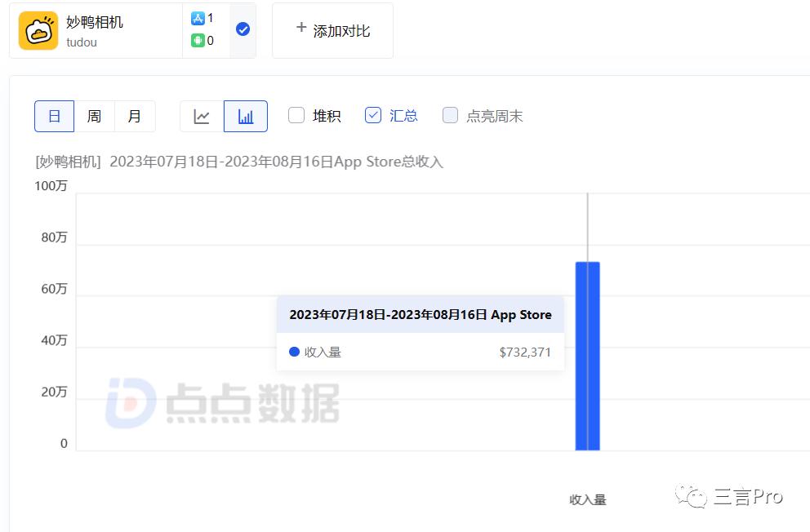The width and height of the screenshot is (810, 532).
Task: Select the App Store platform icon
Action: [198, 18]
